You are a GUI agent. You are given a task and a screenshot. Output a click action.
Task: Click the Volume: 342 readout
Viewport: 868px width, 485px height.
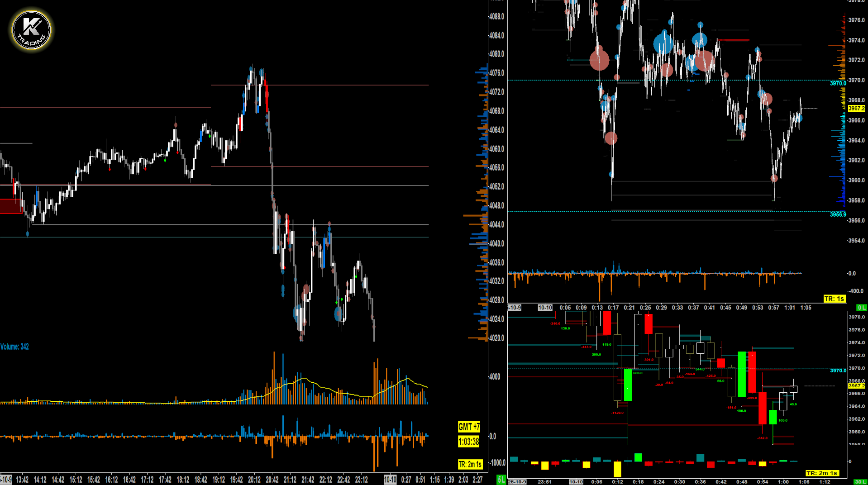[14, 346]
